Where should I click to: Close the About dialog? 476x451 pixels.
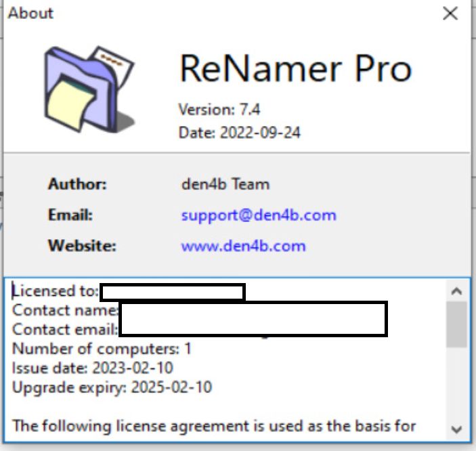pyautogui.click(x=450, y=14)
